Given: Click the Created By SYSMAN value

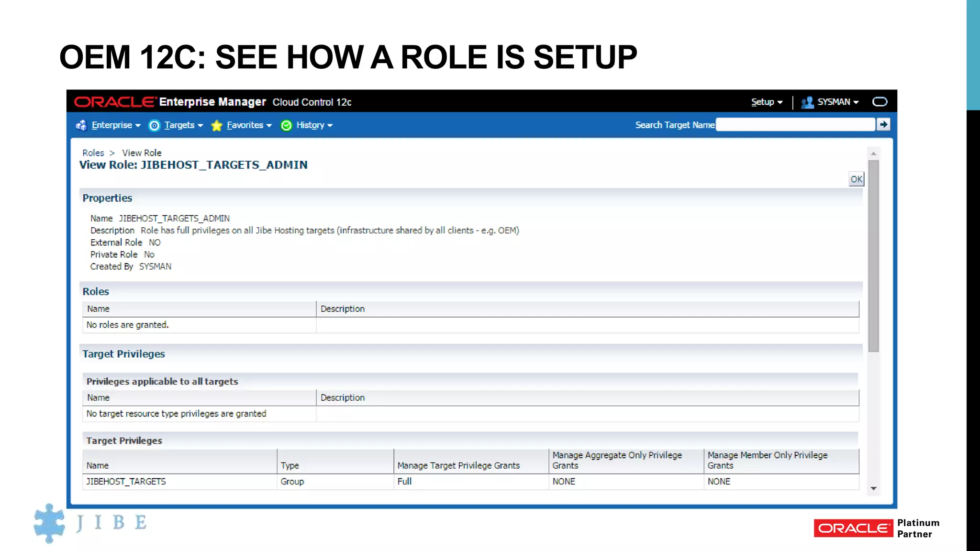Looking at the screenshot, I should [x=155, y=267].
